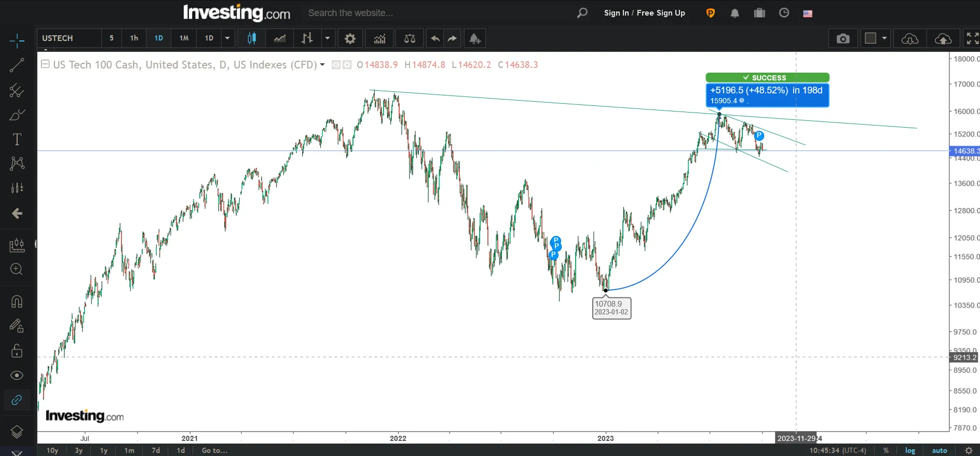Activate the magnet snap mode
The width and height of the screenshot is (980, 456).
[17, 301]
